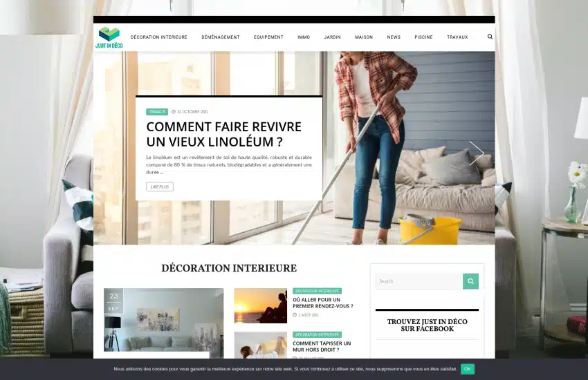Image resolution: width=588 pixels, height=380 pixels.
Task: Advance the slider with the right arrow
Action: pyautogui.click(x=477, y=153)
